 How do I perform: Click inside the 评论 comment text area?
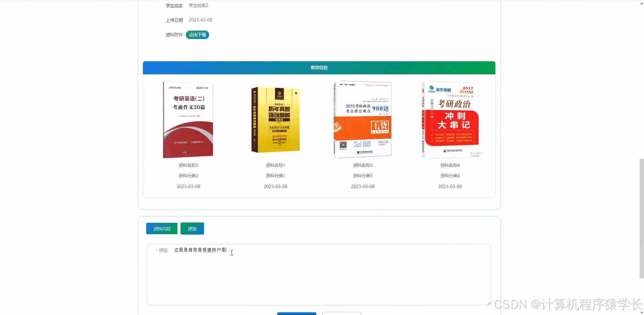(x=319, y=273)
